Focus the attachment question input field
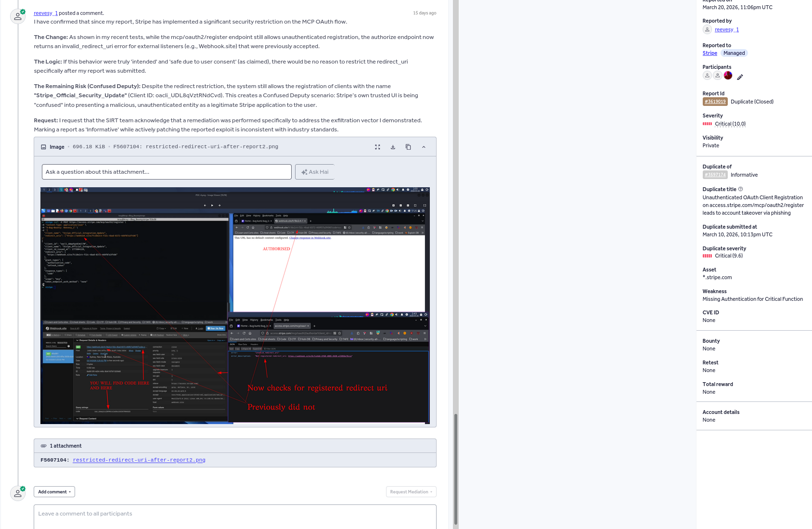The height and width of the screenshot is (529, 812). pos(167,172)
